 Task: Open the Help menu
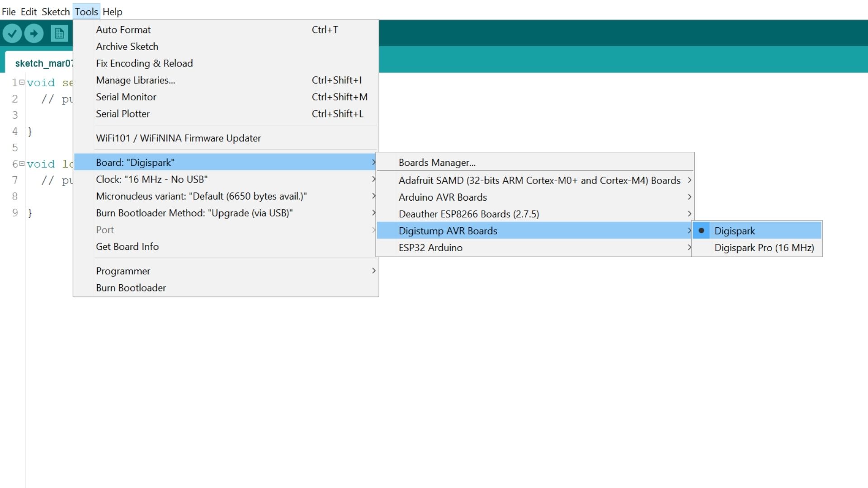tap(113, 12)
